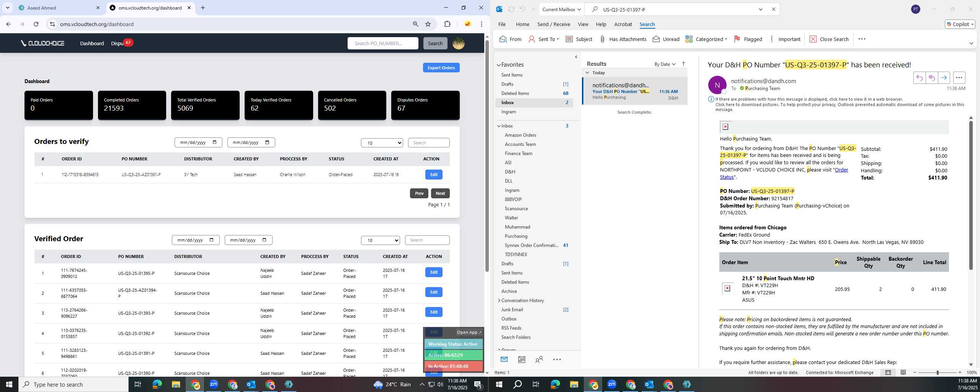Open a new Chrome tab

coord(203,8)
